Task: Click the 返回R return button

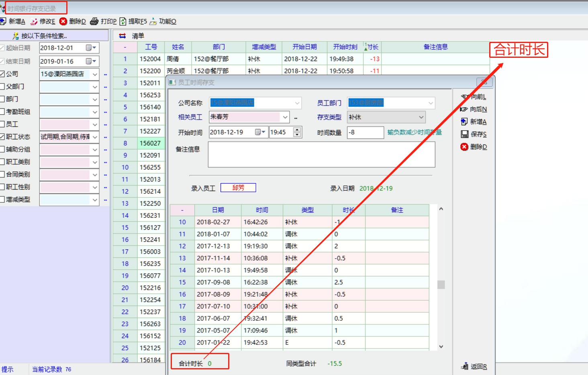Action: (474, 367)
